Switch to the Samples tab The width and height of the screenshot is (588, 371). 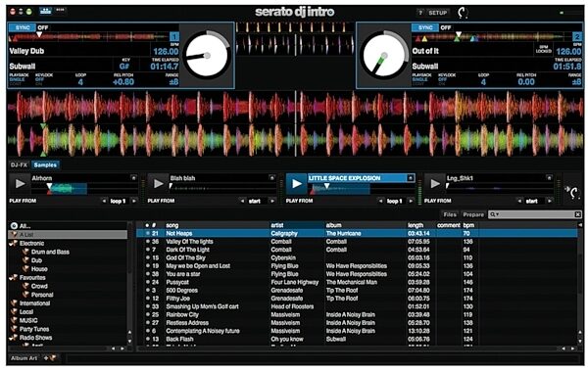pyautogui.click(x=45, y=164)
